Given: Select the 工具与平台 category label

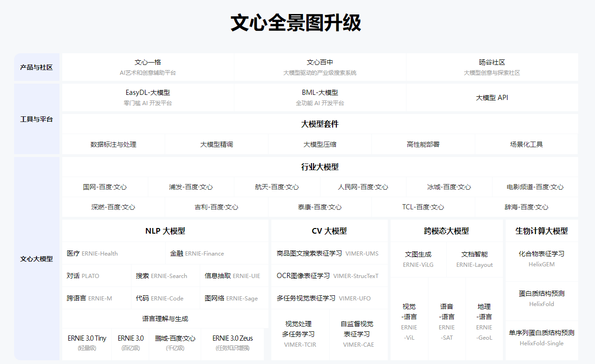Looking at the screenshot, I should [36, 119].
